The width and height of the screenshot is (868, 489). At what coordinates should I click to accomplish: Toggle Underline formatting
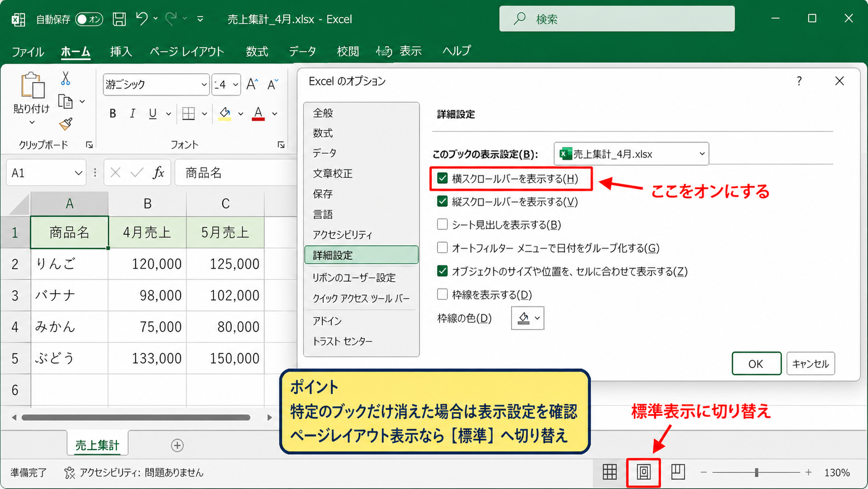pos(152,114)
